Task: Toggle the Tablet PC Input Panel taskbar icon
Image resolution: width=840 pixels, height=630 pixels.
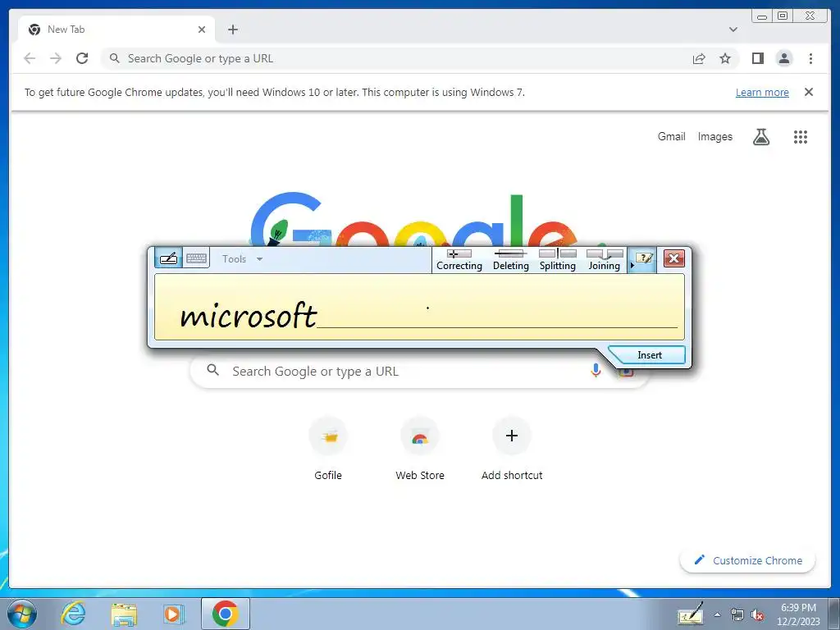Action: pyautogui.click(x=690, y=614)
